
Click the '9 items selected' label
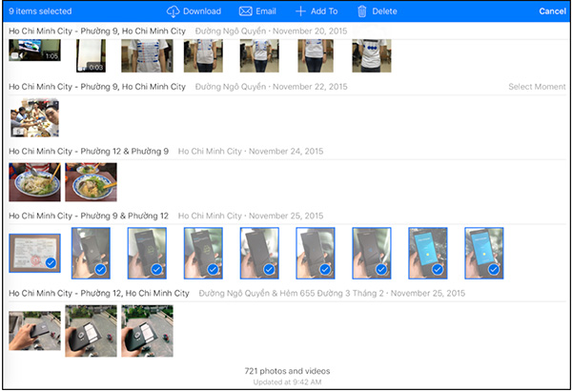tap(40, 11)
